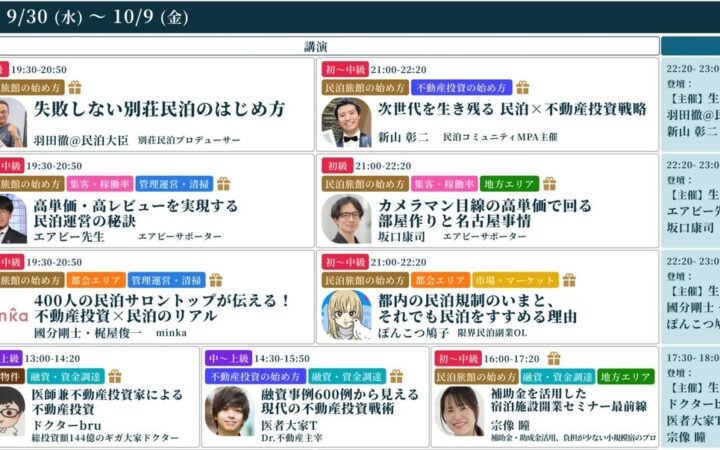Click gift icon on 高単価・高レビュー card
The image size is (720, 450).
pos(224,184)
